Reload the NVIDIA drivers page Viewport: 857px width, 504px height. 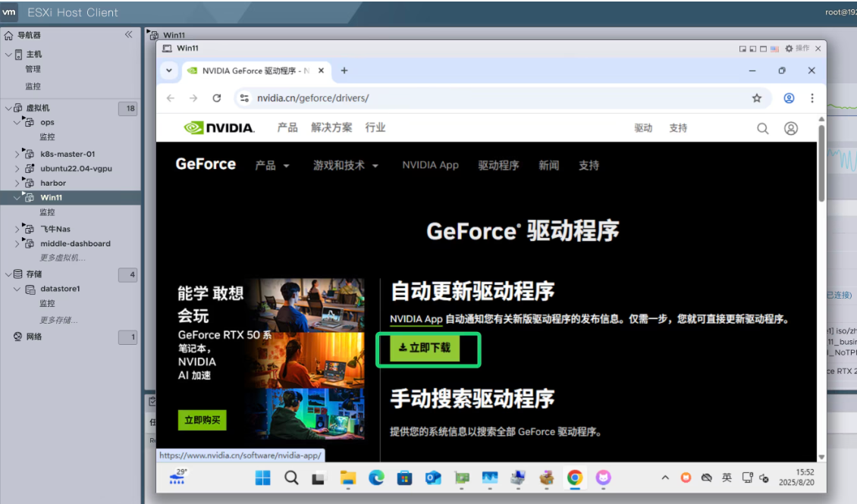click(217, 99)
